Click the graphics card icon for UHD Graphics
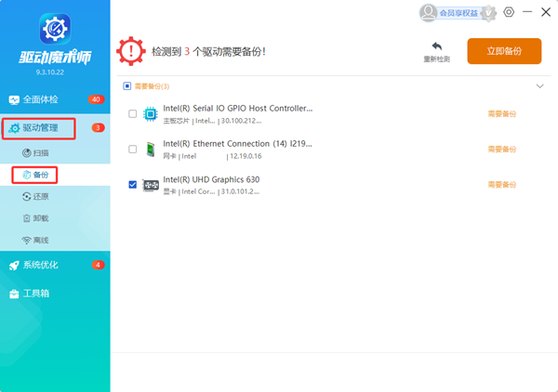 151,185
